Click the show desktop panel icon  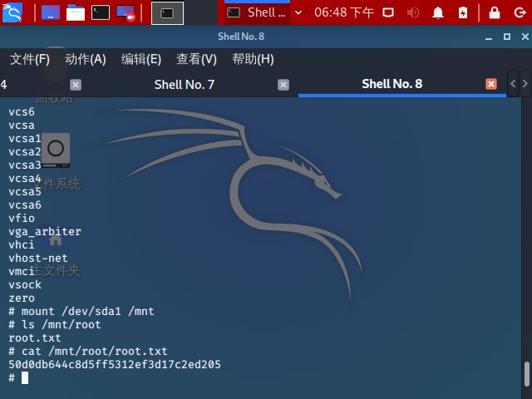pyautogui.click(x=51, y=12)
